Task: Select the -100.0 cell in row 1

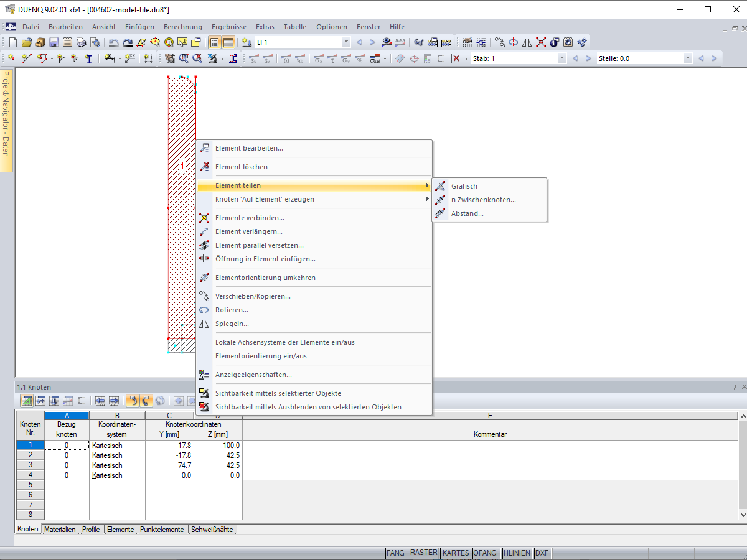Action: 218,446
